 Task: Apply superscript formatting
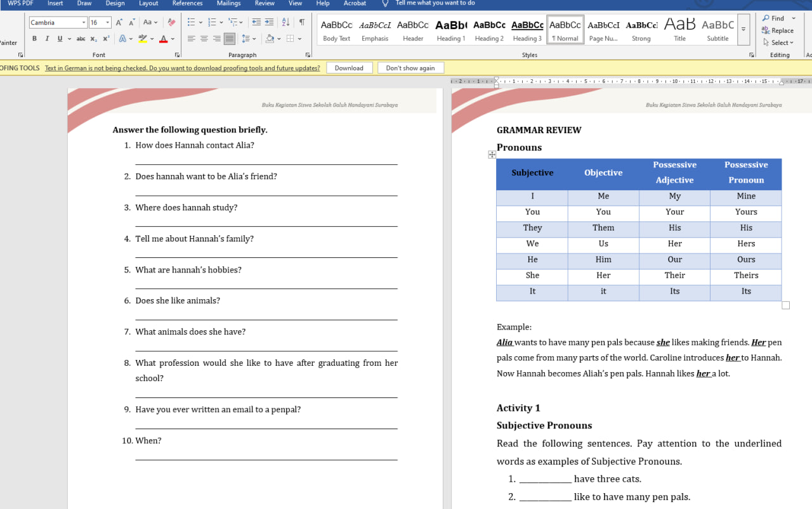point(106,39)
